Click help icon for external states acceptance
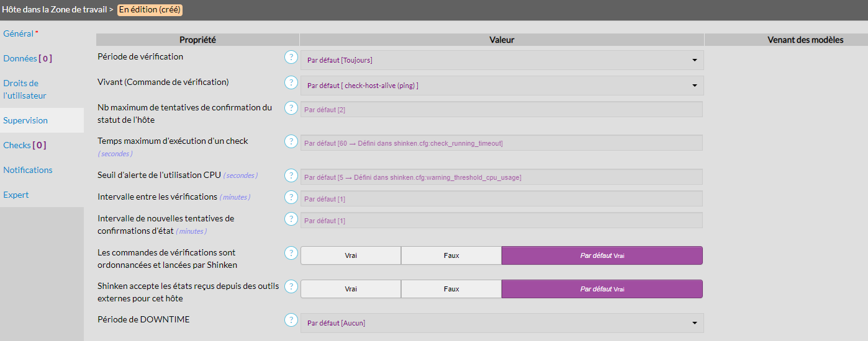 tap(291, 286)
